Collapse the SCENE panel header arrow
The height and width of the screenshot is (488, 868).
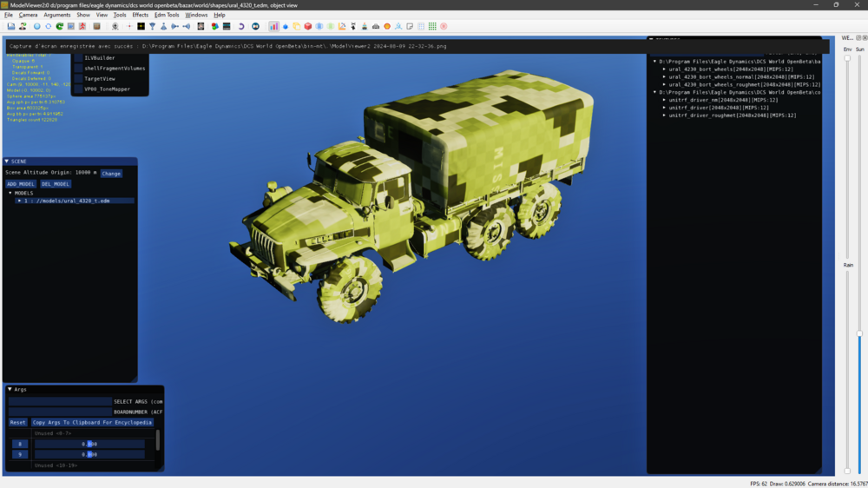coord(7,162)
